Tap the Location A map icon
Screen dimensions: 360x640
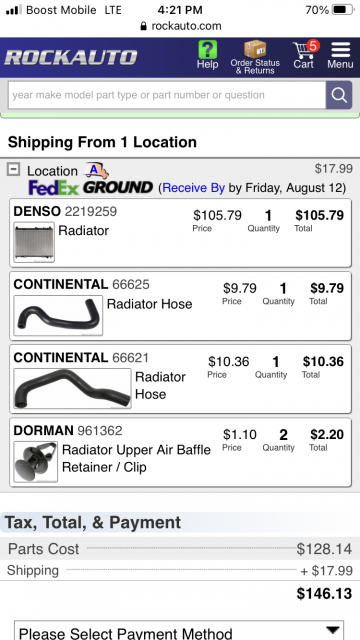click(x=96, y=171)
